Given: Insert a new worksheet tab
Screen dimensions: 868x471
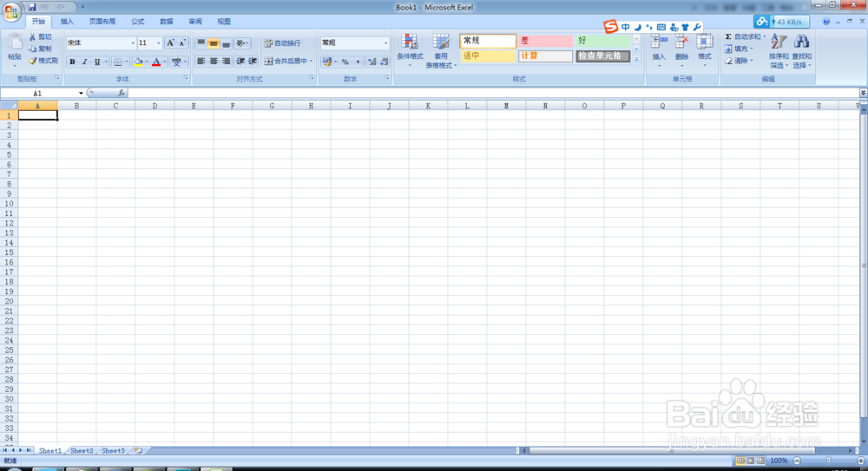Looking at the screenshot, I should tap(138, 450).
